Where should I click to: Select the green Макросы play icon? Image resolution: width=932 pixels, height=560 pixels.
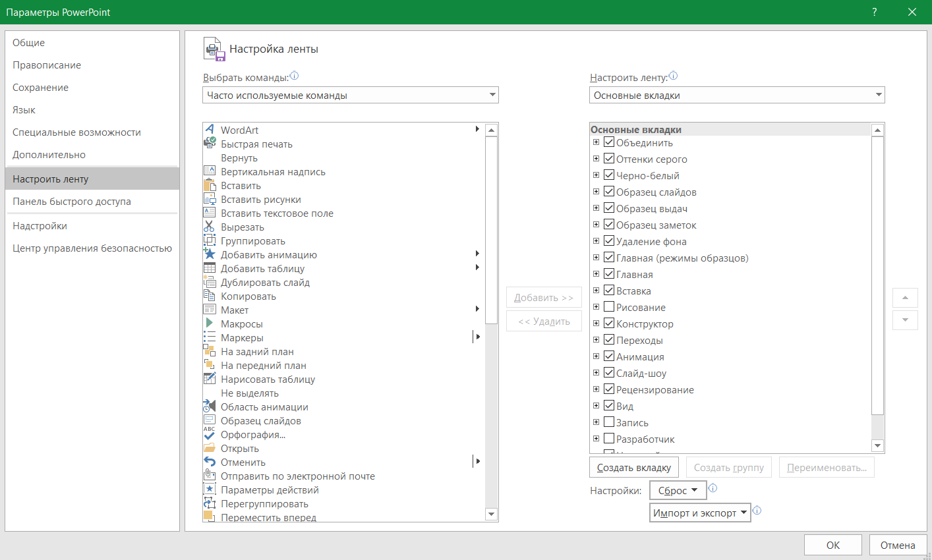click(210, 323)
